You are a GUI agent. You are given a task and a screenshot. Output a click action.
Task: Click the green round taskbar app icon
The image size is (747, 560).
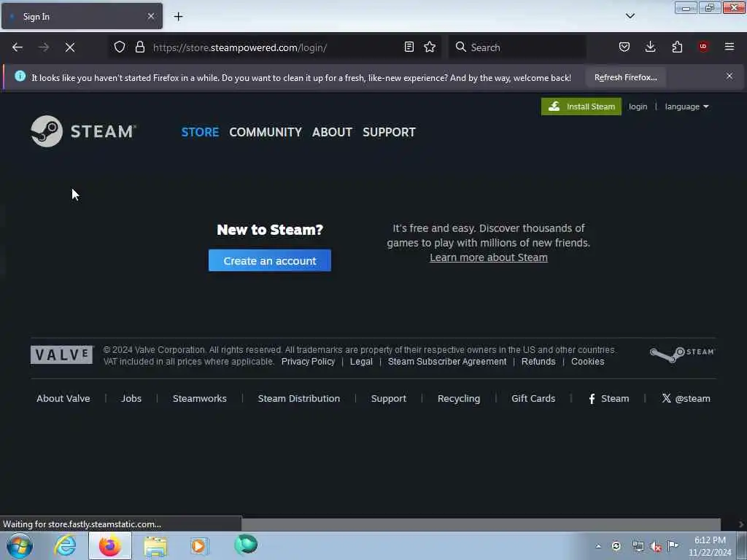click(x=246, y=545)
